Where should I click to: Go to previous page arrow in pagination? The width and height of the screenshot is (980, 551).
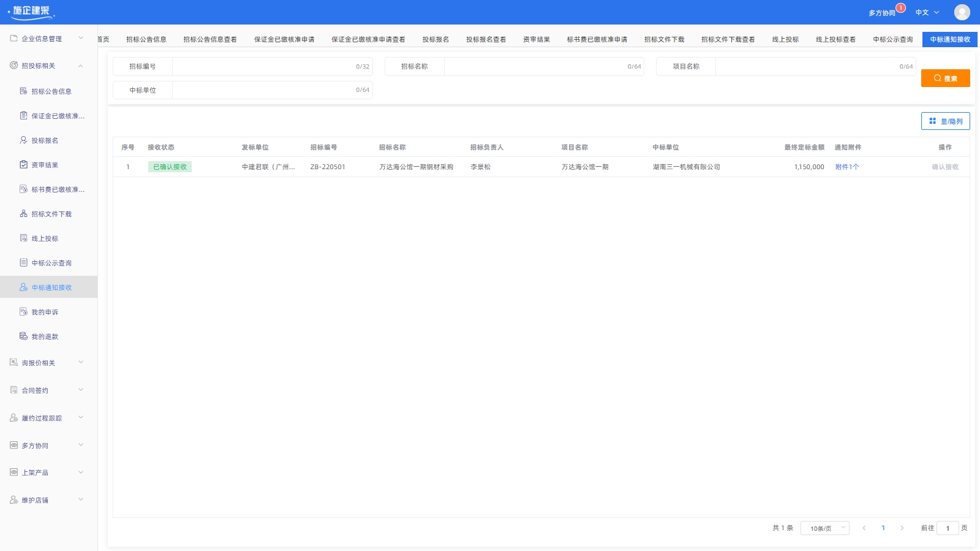click(864, 528)
